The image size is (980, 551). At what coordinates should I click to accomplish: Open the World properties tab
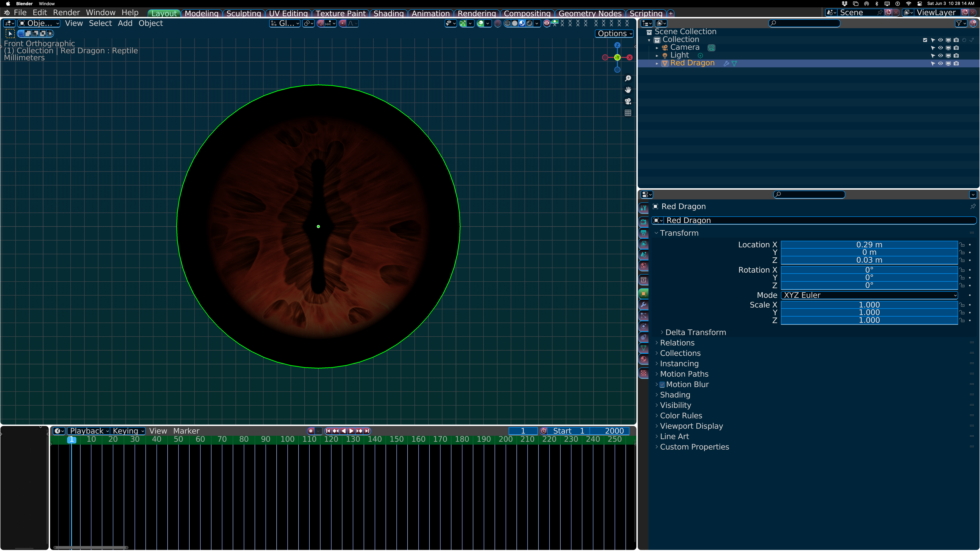pyautogui.click(x=643, y=266)
